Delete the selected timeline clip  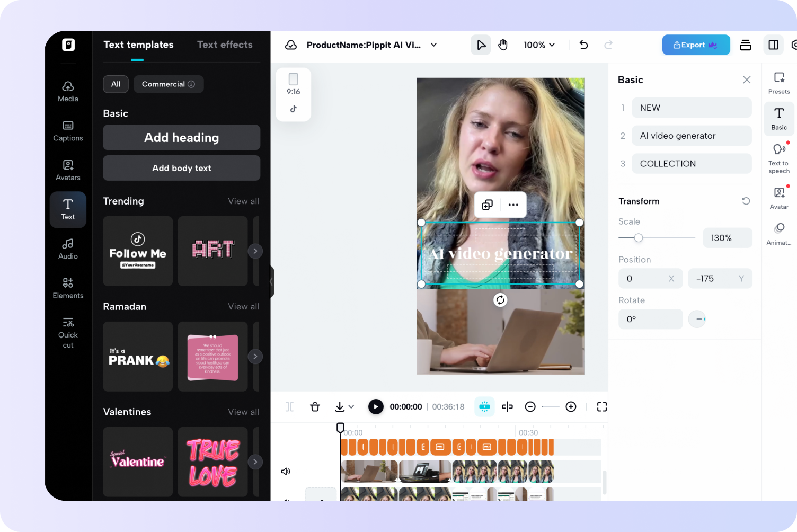coord(315,406)
